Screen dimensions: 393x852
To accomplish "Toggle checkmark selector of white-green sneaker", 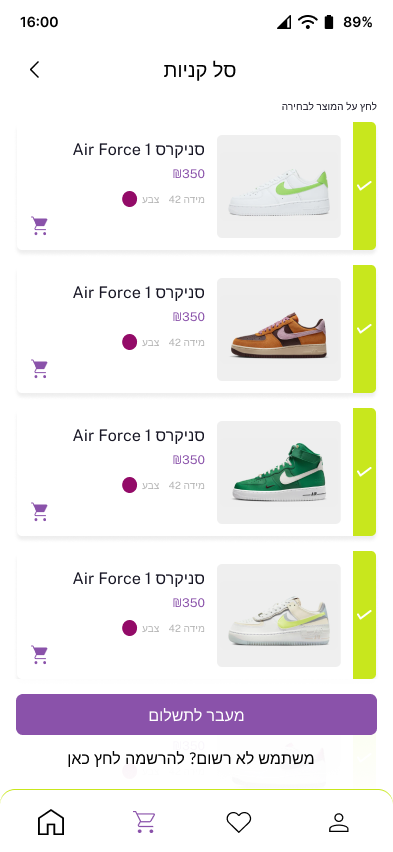I will [364, 186].
